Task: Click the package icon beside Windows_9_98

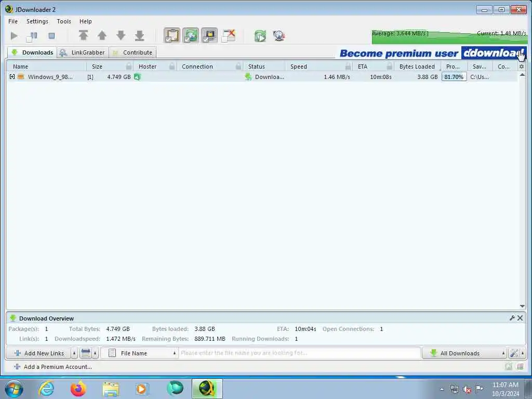Action: (x=21, y=77)
